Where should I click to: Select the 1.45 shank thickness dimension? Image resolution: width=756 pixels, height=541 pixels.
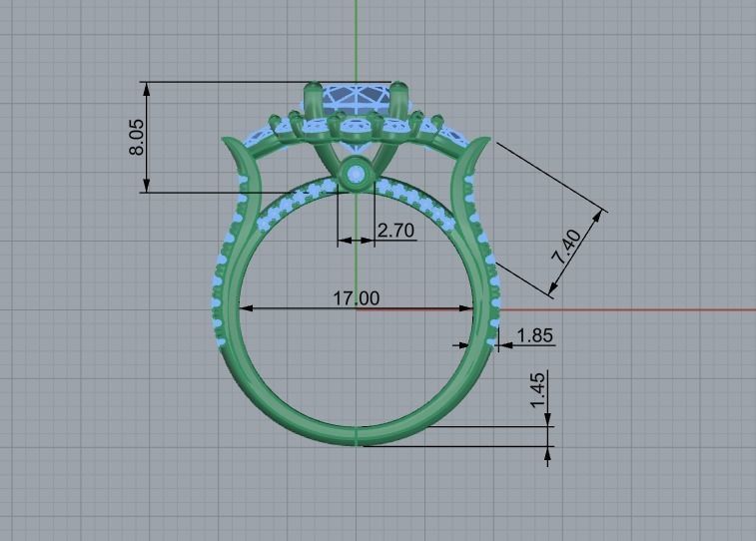[538, 389]
